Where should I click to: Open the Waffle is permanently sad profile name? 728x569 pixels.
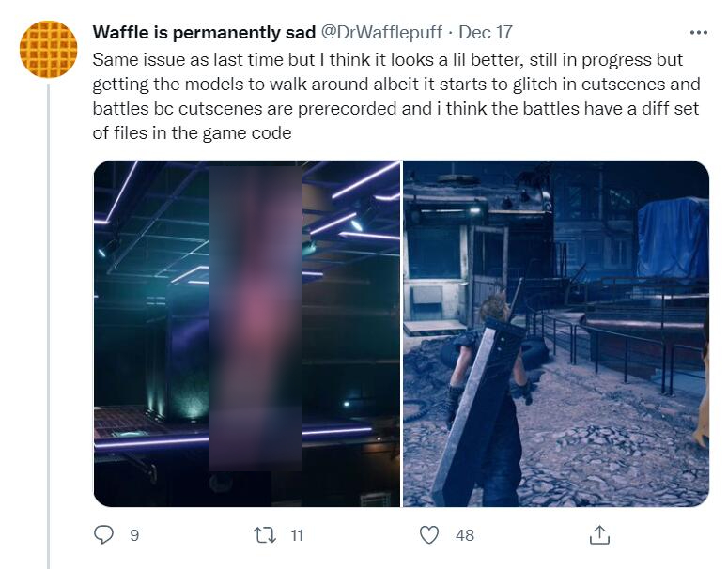click(x=204, y=33)
